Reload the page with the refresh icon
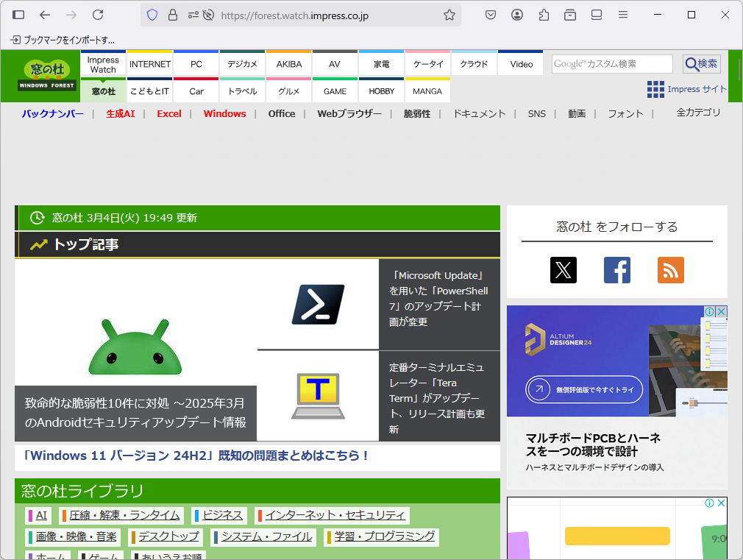743x560 pixels. pyautogui.click(x=99, y=15)
